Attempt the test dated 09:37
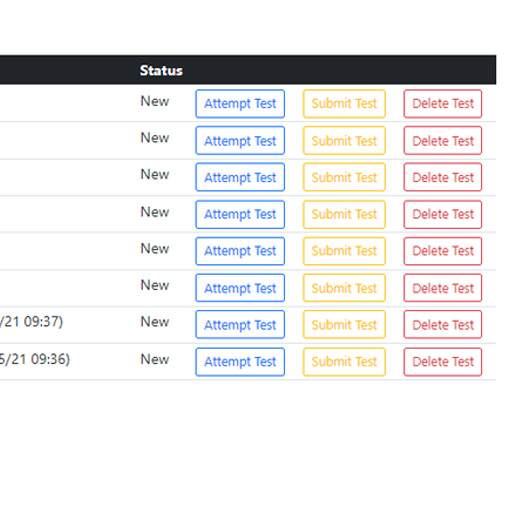 coord(240,324)
